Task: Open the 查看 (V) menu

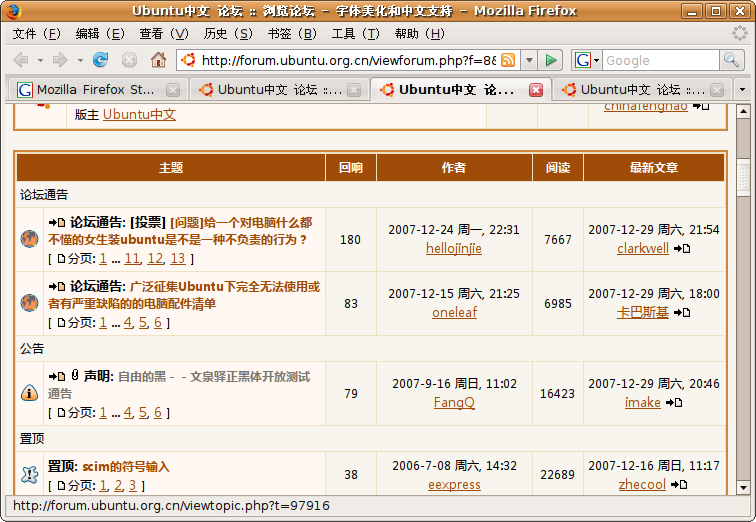Action: (x=164, y=34)
